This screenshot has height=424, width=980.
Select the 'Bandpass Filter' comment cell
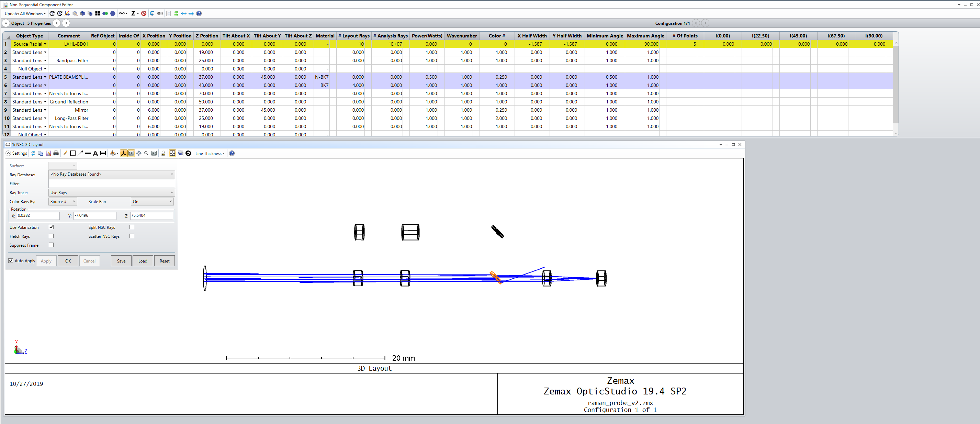coord(68,60)
